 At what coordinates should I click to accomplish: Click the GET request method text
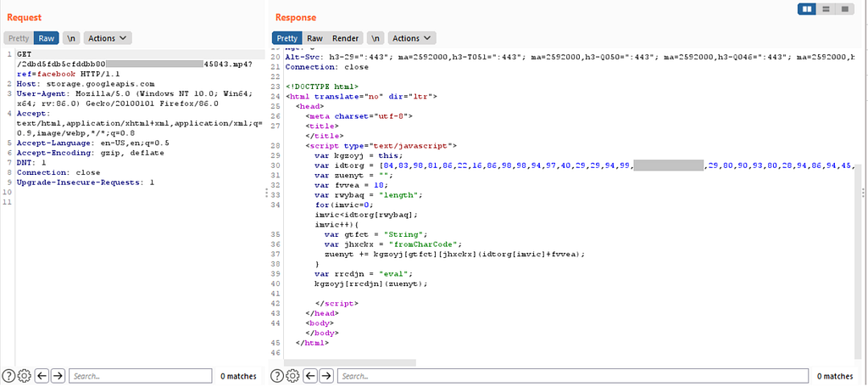coord(24,54)
